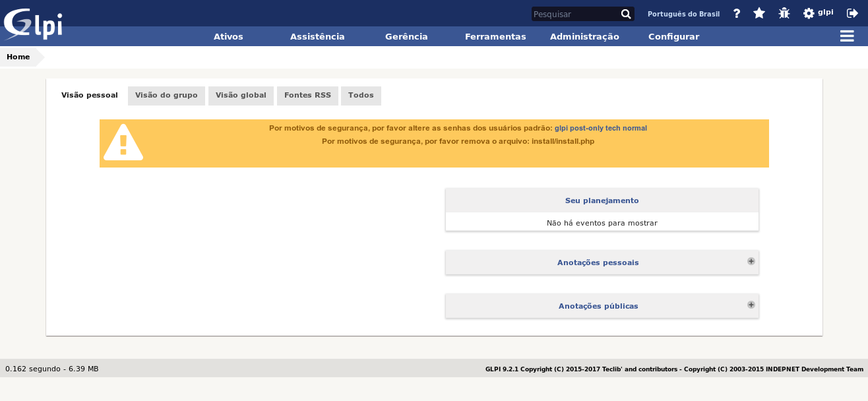Open the post-only user link in warning

586,129
